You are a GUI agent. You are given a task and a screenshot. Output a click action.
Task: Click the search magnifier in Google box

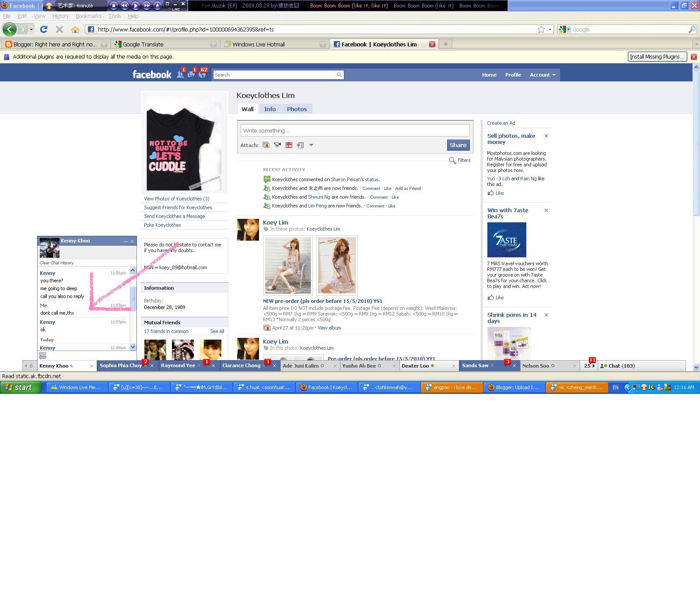(692, 29)
